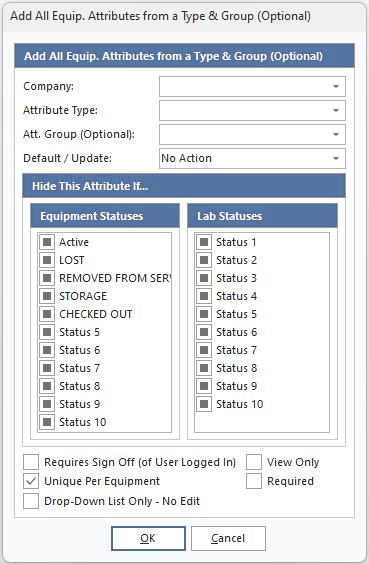Toggle Lab Statuses Status 6 checkbox
Image resolution: width=369 pixels, height=564 pixels.
[204, 332]
